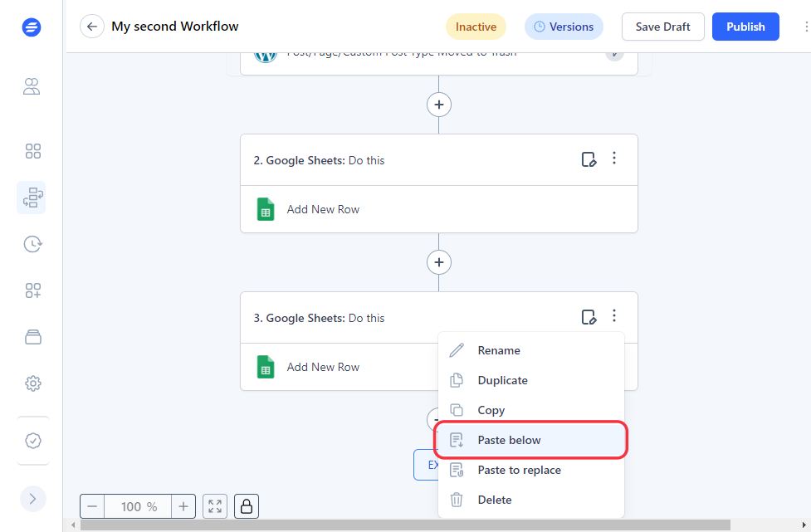Screen dimensions: 811x532
Task: Open Settings via the gear icon
Action: point(32,383)
